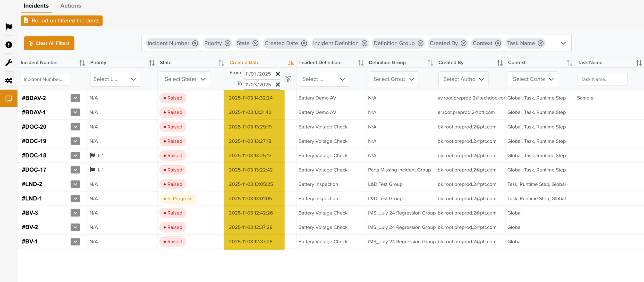Select the Incidents tab
This screenshot has height=282, width=644.
coord(36,6)
